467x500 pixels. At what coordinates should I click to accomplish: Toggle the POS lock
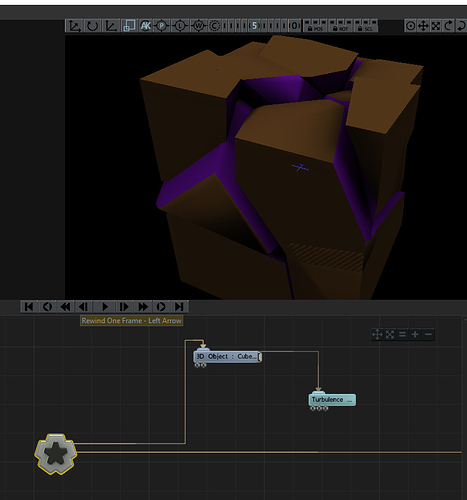(x=315, y=26)
